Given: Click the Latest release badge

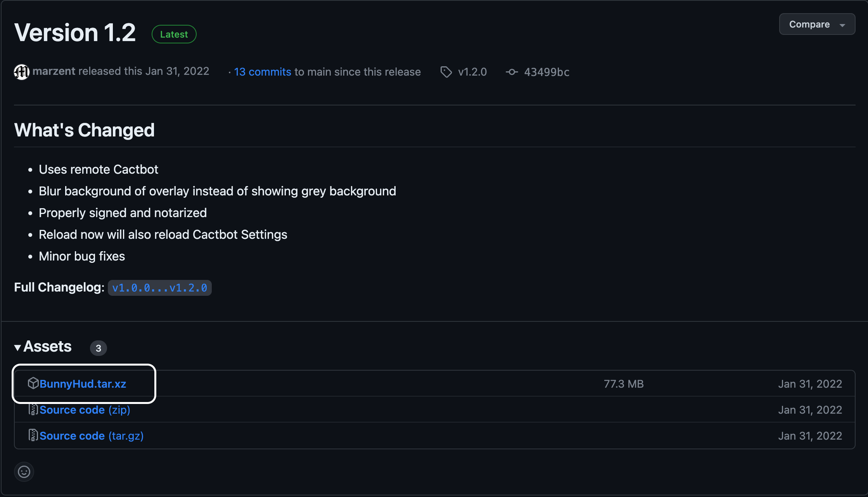Looking at the screenshot, I should 174,34.
